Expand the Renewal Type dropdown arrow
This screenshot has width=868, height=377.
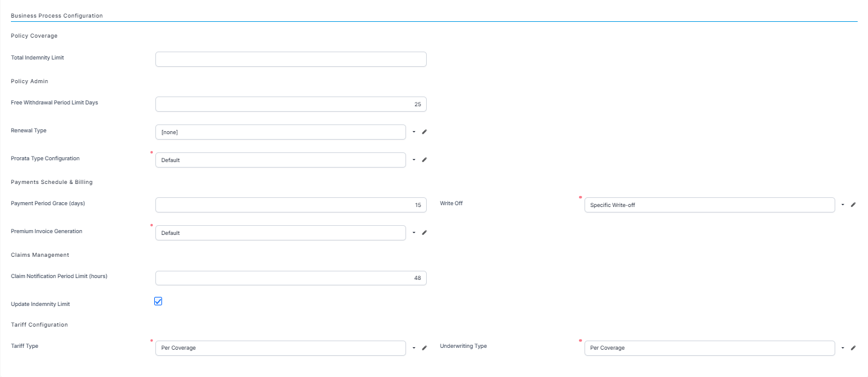coord(414,132)
